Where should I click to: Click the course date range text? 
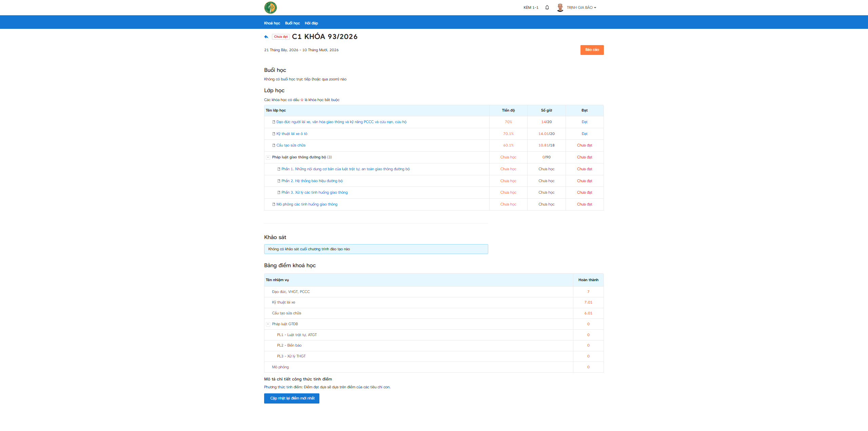(301, 50)
